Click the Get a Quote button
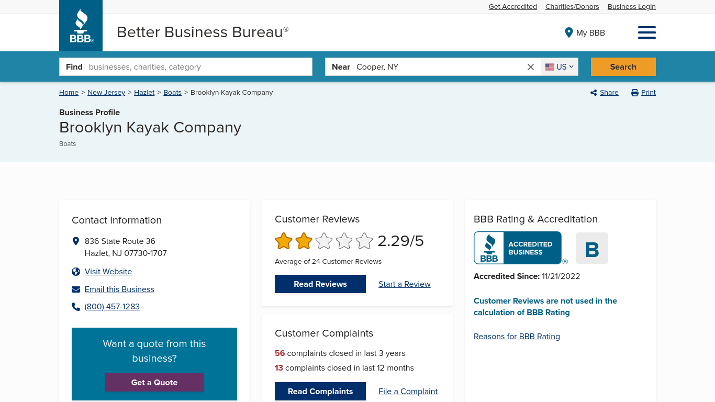 click(x=154, y=382)
